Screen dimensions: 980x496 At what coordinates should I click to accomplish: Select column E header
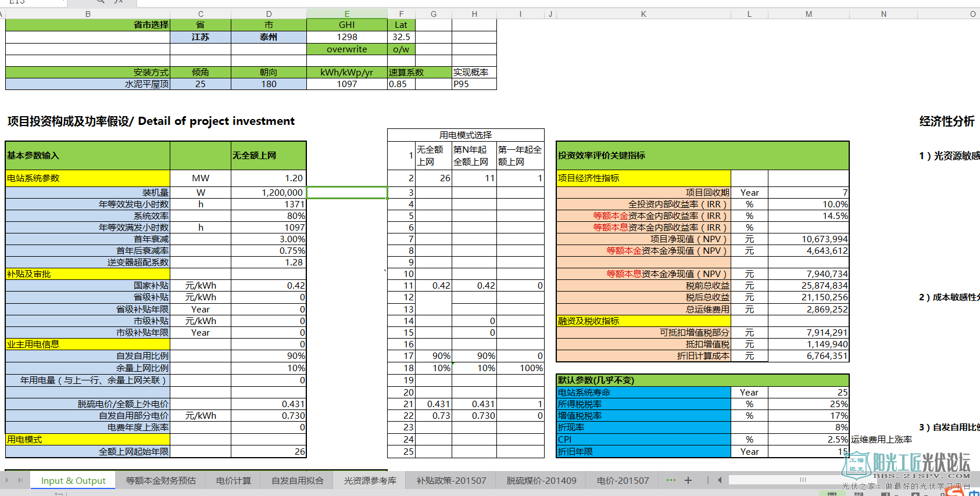[x=347, y=14]
